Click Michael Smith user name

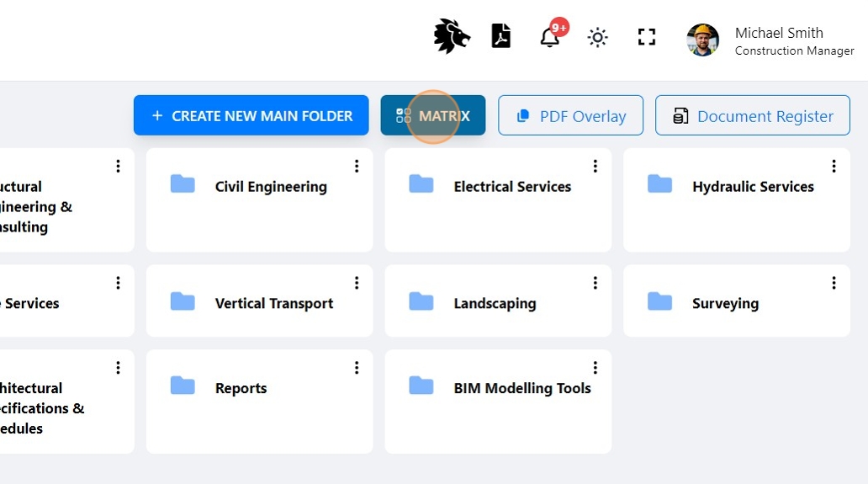(x=779, y=33)
